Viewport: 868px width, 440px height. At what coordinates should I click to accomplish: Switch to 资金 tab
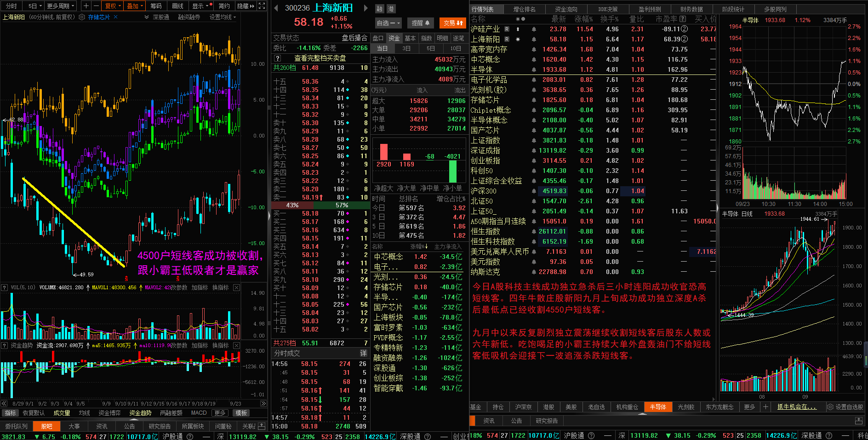pos(394,38)
